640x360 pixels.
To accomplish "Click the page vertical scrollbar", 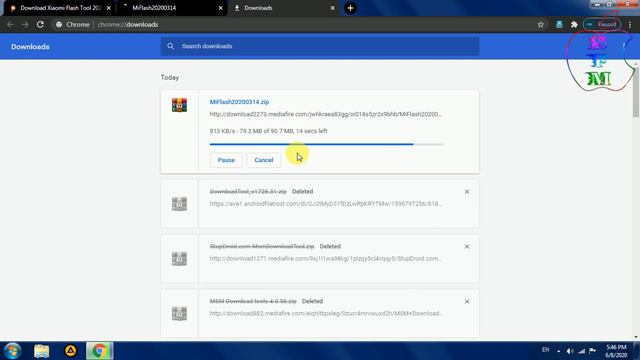I will 636,93.
